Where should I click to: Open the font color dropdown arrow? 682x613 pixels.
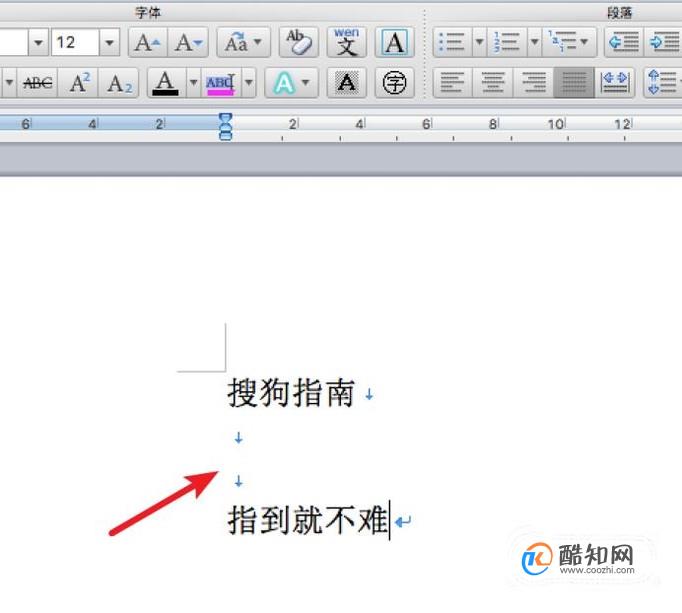point(194,82)
